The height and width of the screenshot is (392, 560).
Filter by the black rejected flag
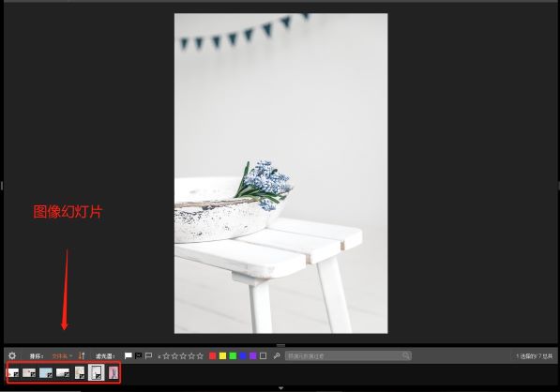pos(138,355)
